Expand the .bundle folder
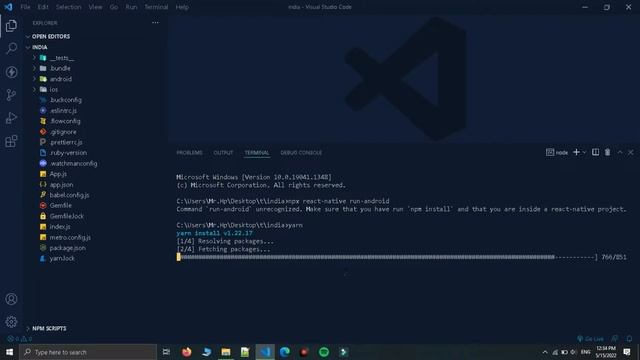This screenshot has width=640, height=360. [60, 68]
